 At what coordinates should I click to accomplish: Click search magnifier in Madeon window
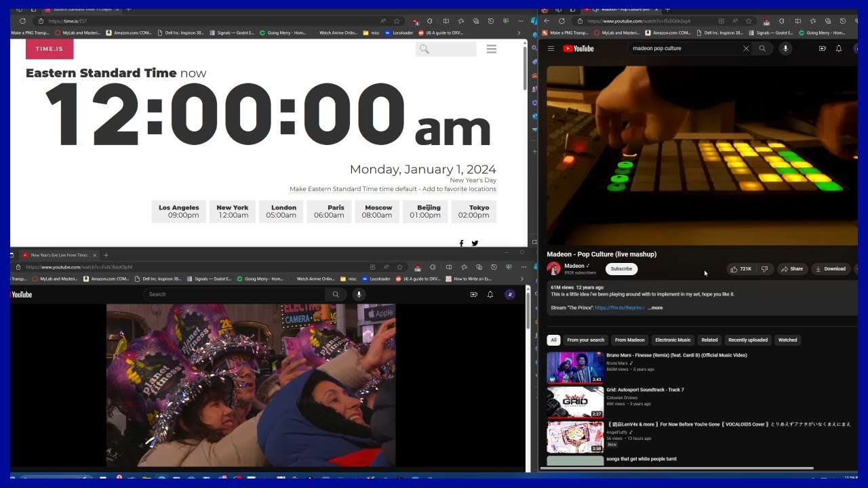coord(762,49)
